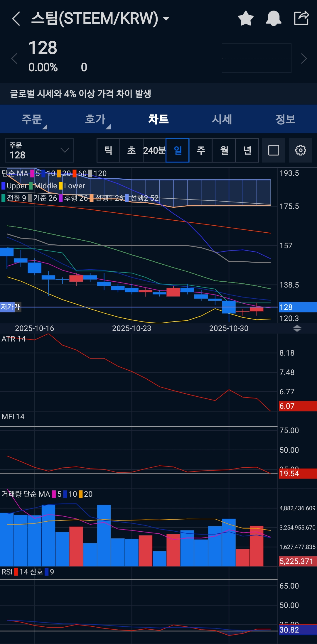Go to next coin with right chevron
317x644 pixels.
[304, 58]
